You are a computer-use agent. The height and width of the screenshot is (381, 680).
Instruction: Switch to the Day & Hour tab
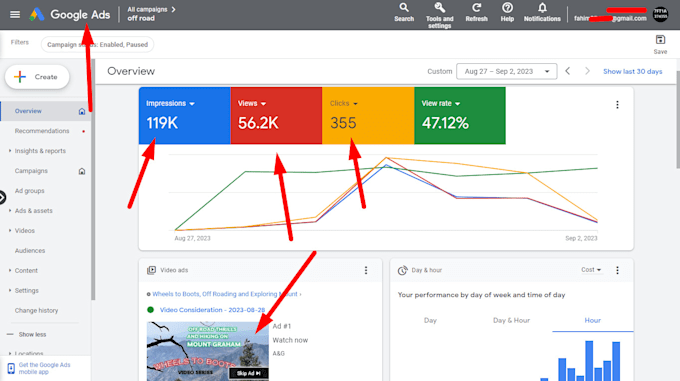pyautogui.click(x=511, y=320)
